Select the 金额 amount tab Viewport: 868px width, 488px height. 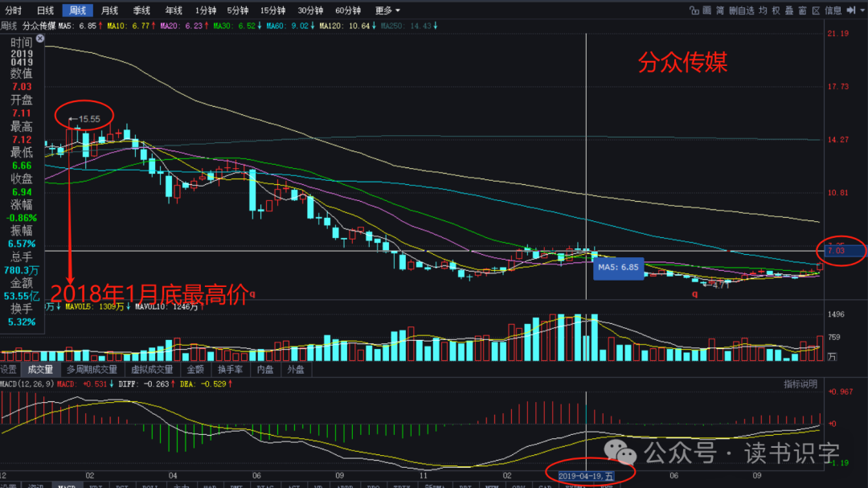pyautogui.click(x=195, y=370)
